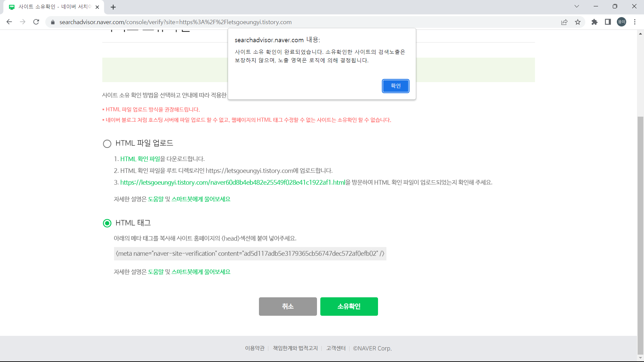Screen dimensions: 644x362
Task: Bookmark this page with the star icon
Action: [x=578, y=22]
